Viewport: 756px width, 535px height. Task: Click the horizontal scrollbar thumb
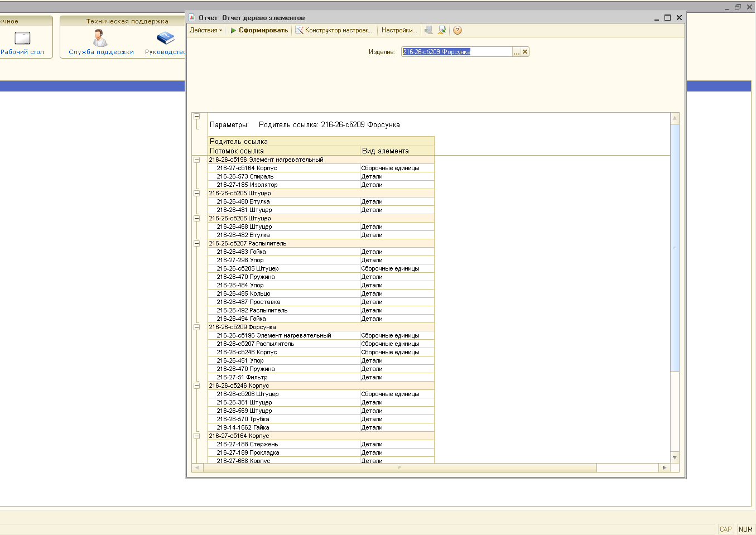coord(399,467)
